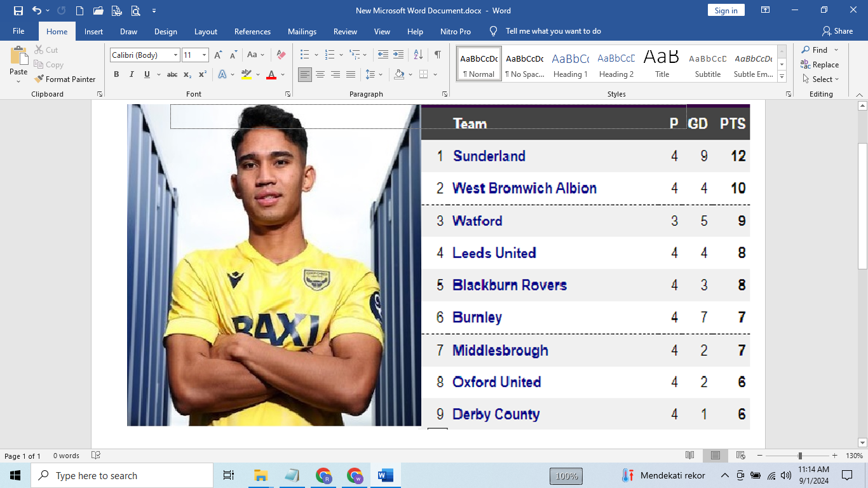Viewport: 868px width, 488px height.
Task: Save the document with the floppy disk icon
Action: [x=18, y=11]
